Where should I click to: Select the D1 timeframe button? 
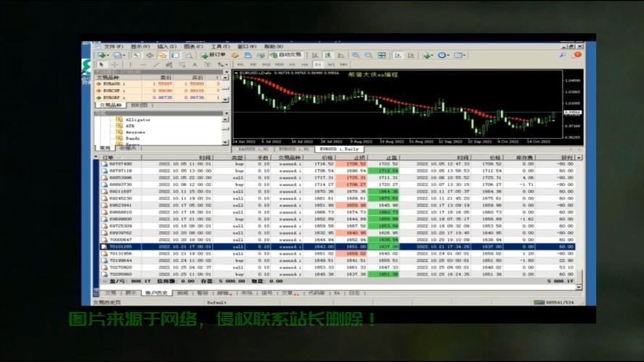coord(317,64)
